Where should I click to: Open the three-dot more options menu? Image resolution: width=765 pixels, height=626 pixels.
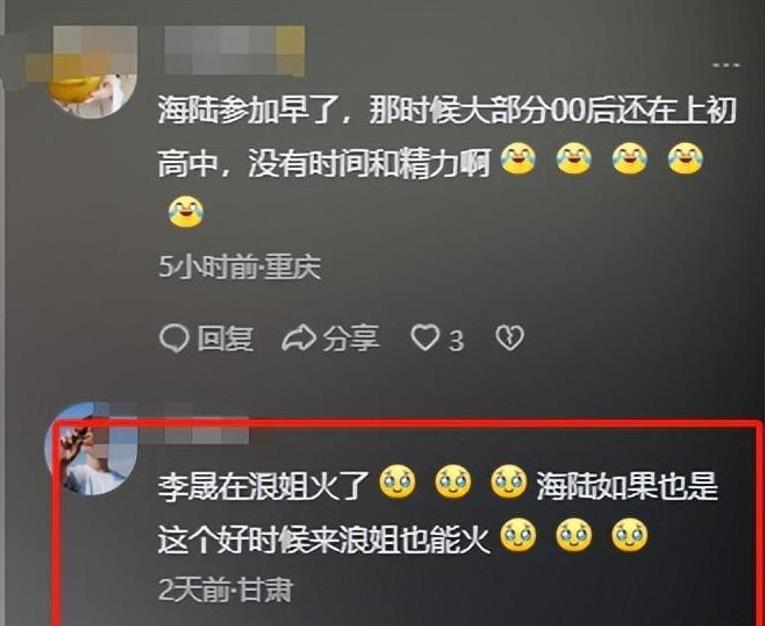726,65
